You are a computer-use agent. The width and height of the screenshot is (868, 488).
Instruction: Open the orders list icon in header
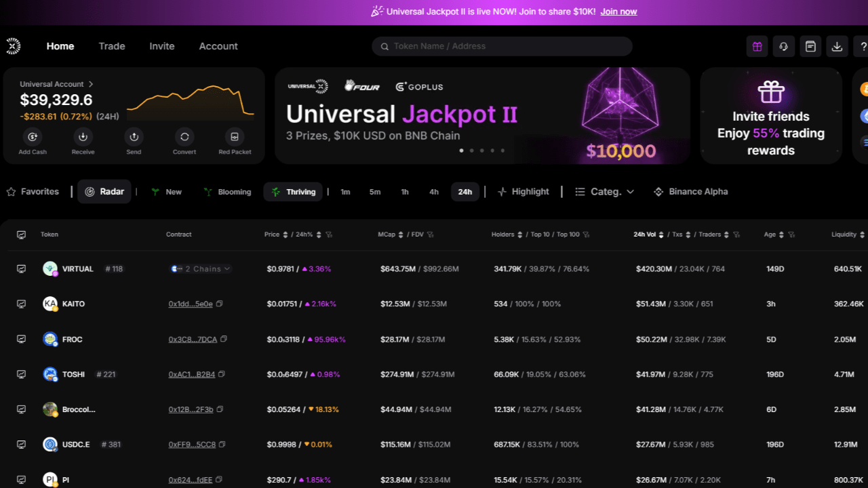(x=810, y=46)
